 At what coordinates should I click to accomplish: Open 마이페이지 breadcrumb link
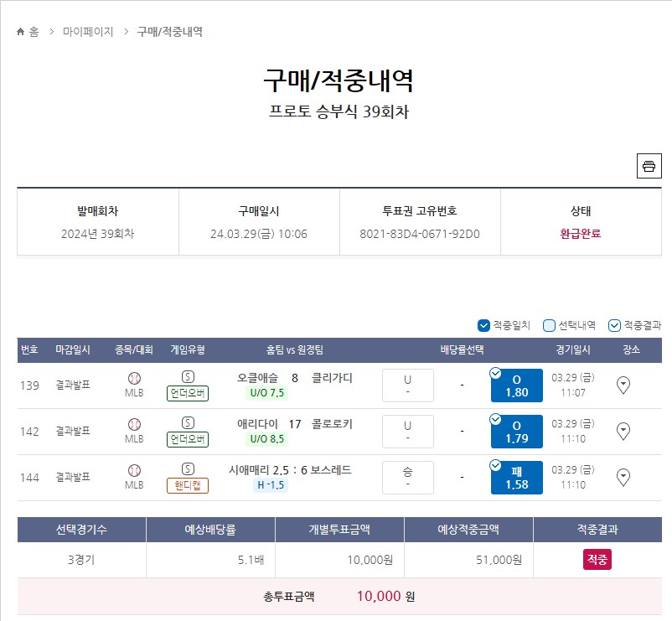tap(88, 32)
